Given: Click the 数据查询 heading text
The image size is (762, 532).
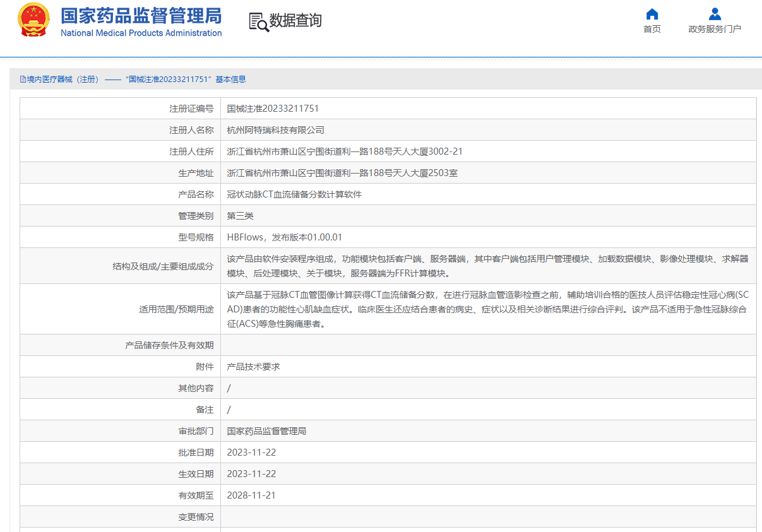Looking at the screenshot, I should click(295, 21).
